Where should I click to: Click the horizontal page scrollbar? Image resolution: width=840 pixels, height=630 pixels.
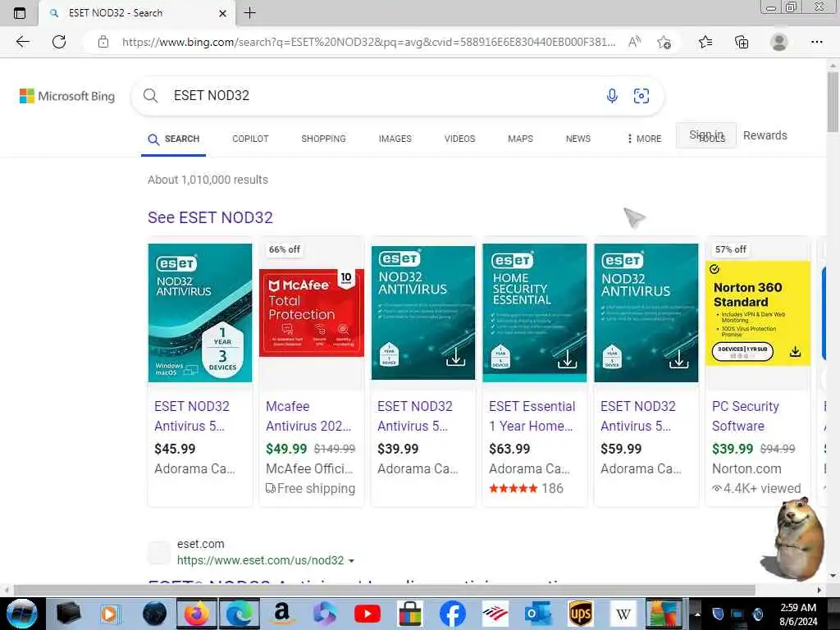tap(384, 590)
